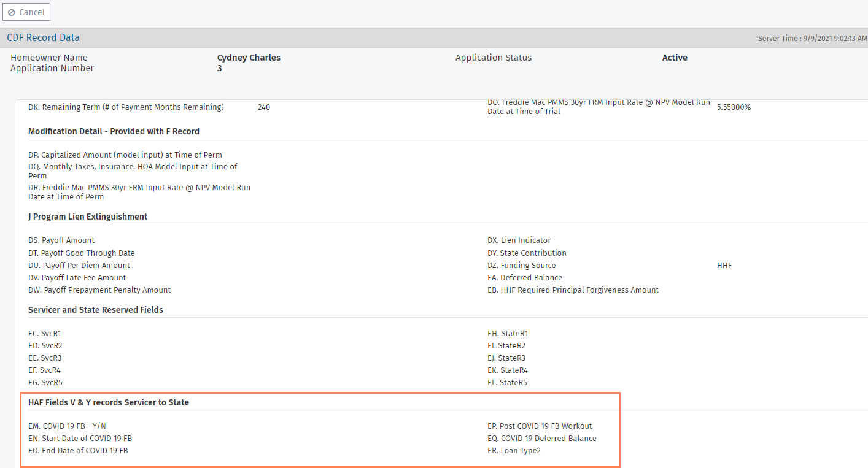
Task: Select the remaining term value 240
Action: (x=264, y=107)
